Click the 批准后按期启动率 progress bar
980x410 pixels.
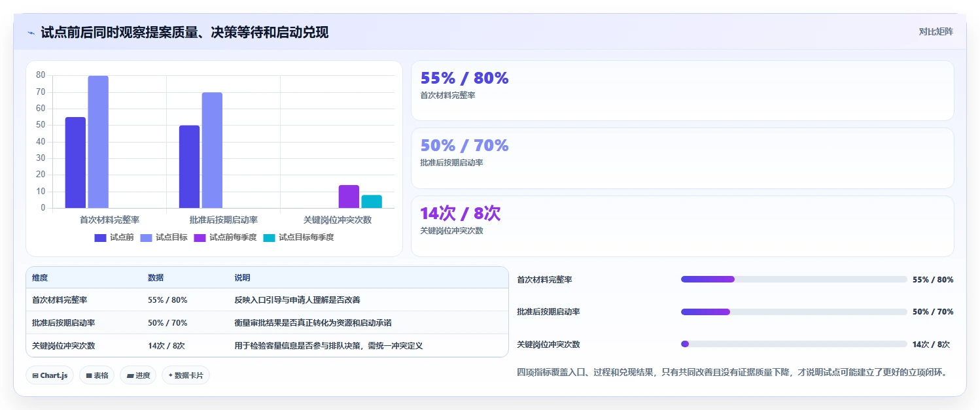[x=794, y=312]
